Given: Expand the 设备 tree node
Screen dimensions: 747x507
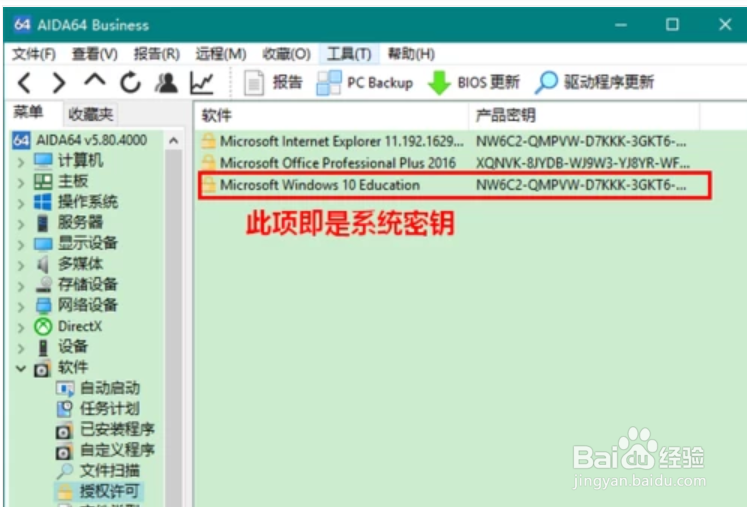Looking at the screenshot, I should 20,348.
